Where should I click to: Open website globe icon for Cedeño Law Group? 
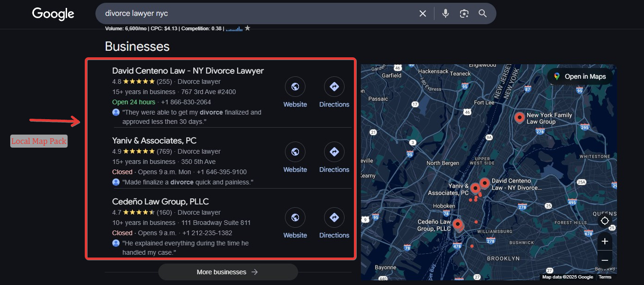pyautogui.click(x=295, y=217)
